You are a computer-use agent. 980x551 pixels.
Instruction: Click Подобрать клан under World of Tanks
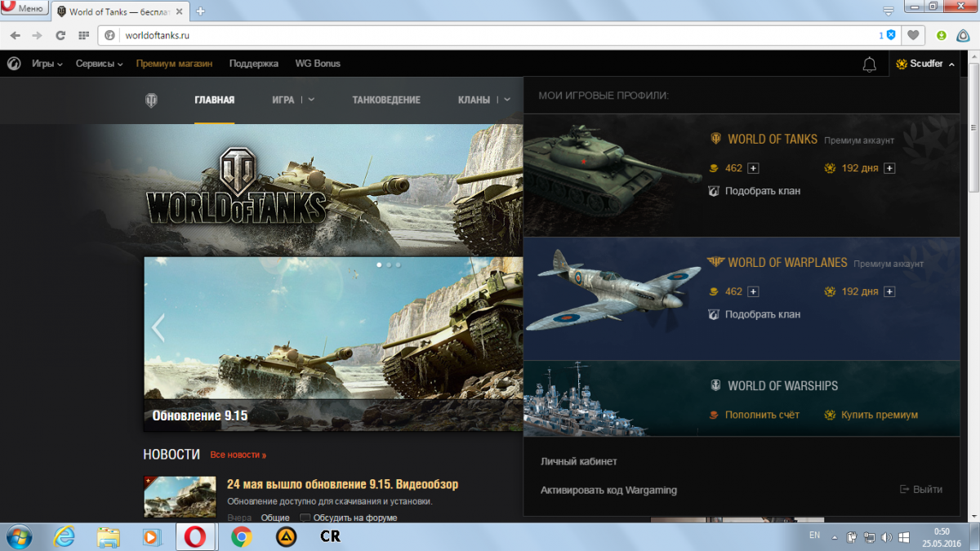754,191
